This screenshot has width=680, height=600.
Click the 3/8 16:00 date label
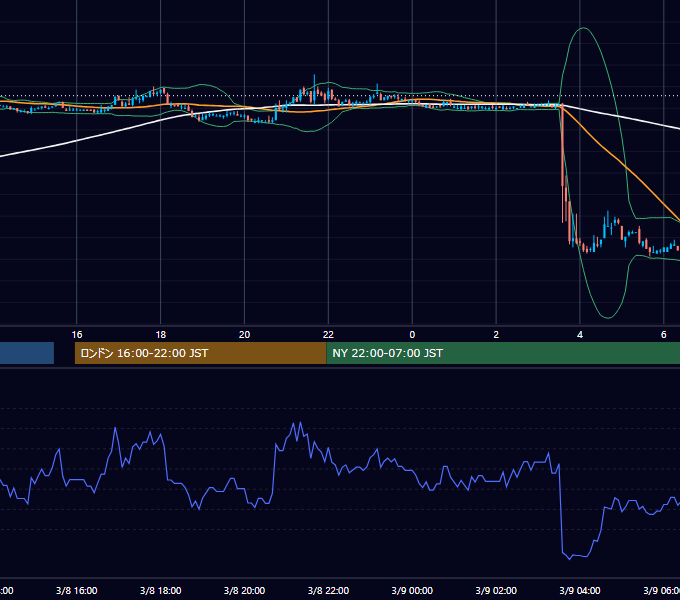(x=77, y=590)
